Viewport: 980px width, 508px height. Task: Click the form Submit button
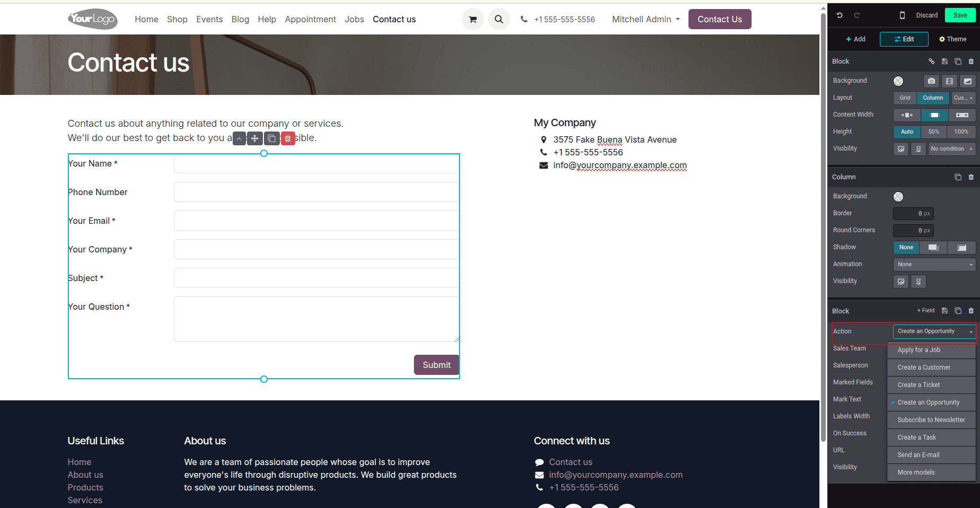pos(436,365)
